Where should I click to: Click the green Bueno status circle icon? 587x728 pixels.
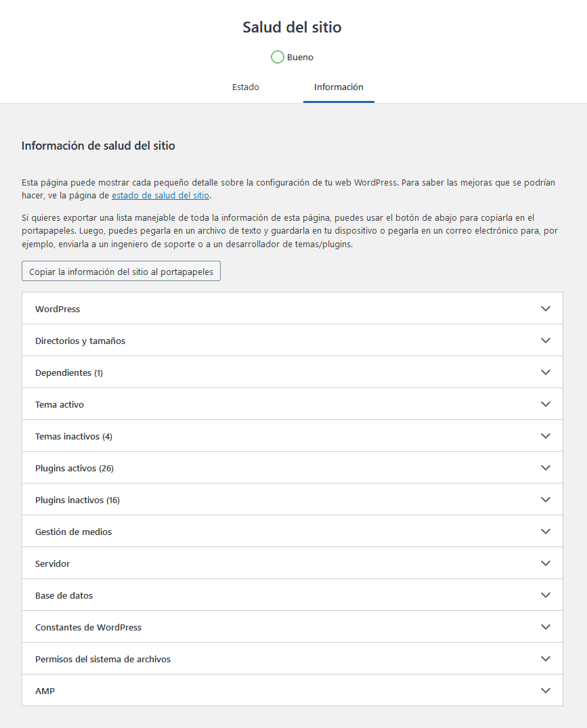pos(277,58)
